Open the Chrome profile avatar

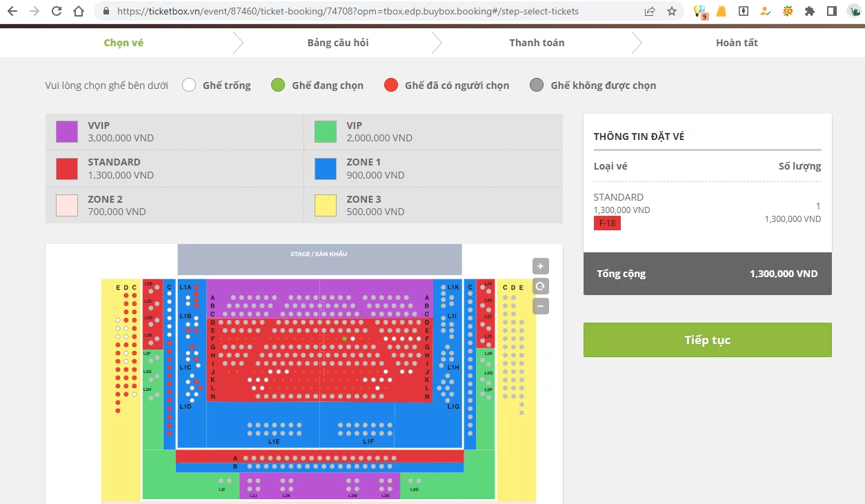[x=854, y=11]
